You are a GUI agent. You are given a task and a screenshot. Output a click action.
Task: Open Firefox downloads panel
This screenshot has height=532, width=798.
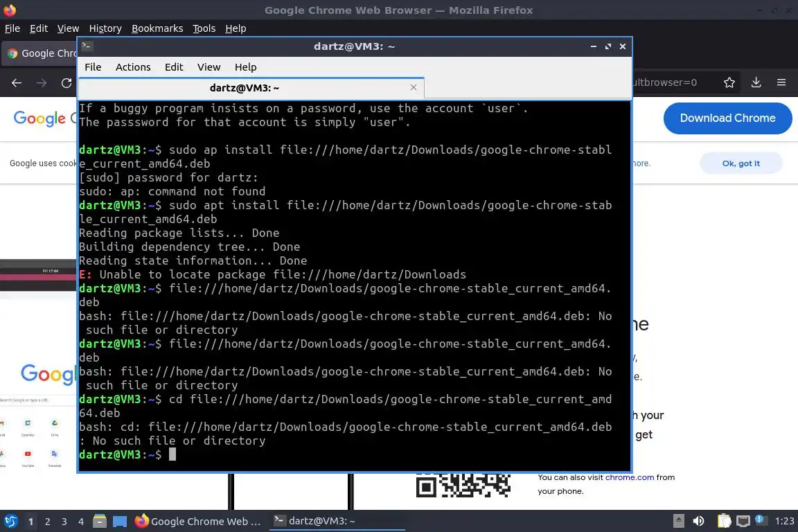[x=756, y=82]
